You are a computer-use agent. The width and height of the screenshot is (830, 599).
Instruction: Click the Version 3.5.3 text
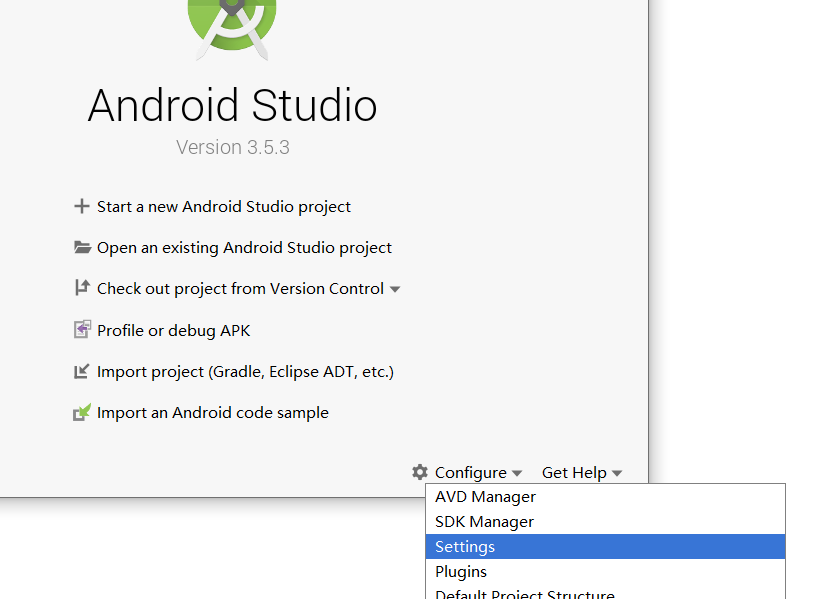pos(233,147)
